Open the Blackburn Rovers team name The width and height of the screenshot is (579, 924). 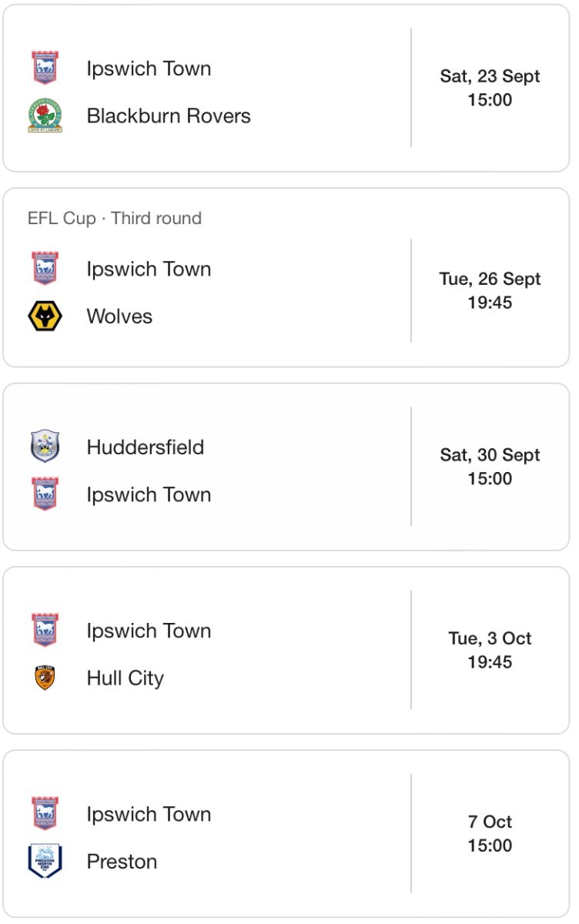tap(169, 115)
